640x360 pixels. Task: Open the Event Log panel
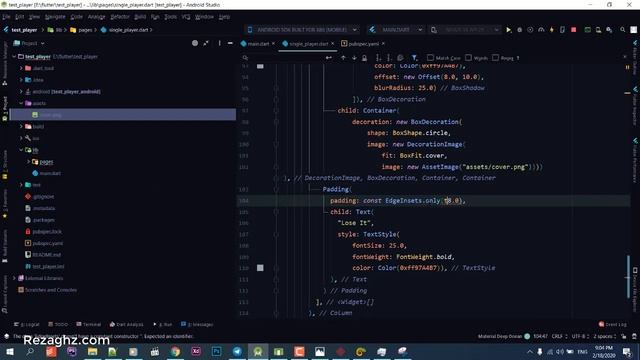pyautogui.click(x=613, y=324)
